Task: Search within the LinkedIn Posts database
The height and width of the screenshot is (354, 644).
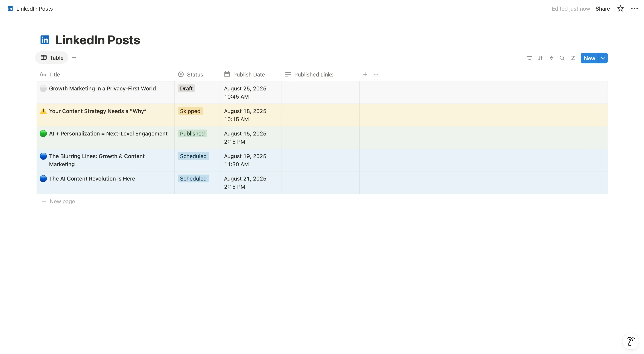Action: (562, 58)
